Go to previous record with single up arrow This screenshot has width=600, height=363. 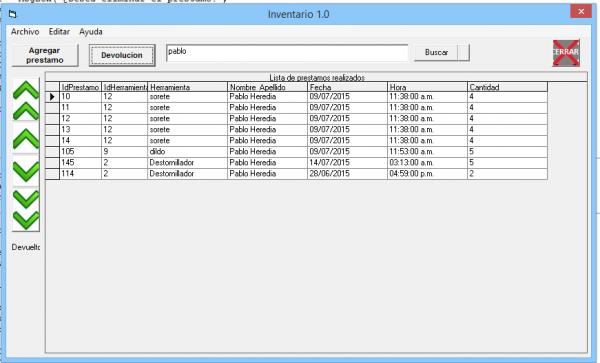click(x=26, y=138)
